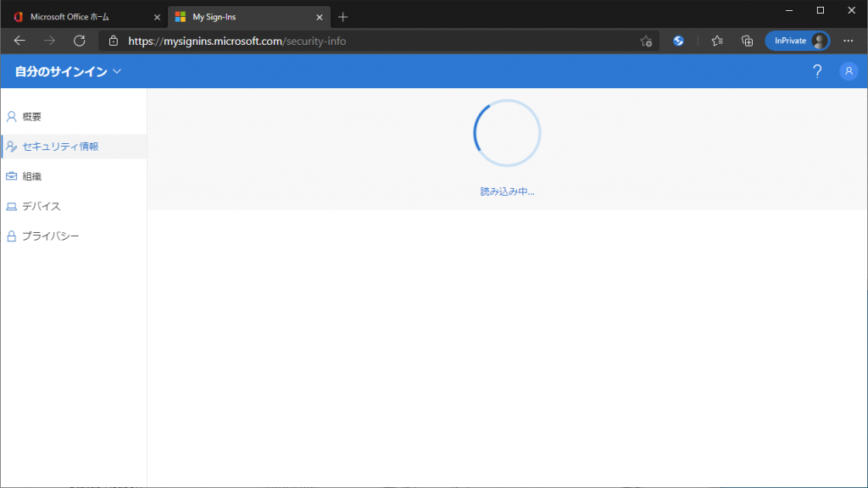Screen dimensions: 868x488
Task: Maximize the browser window
Action: point(821,10)
